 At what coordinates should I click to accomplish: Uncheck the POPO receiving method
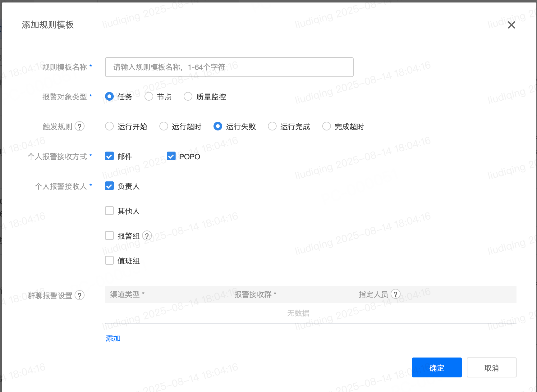[171, 156]
